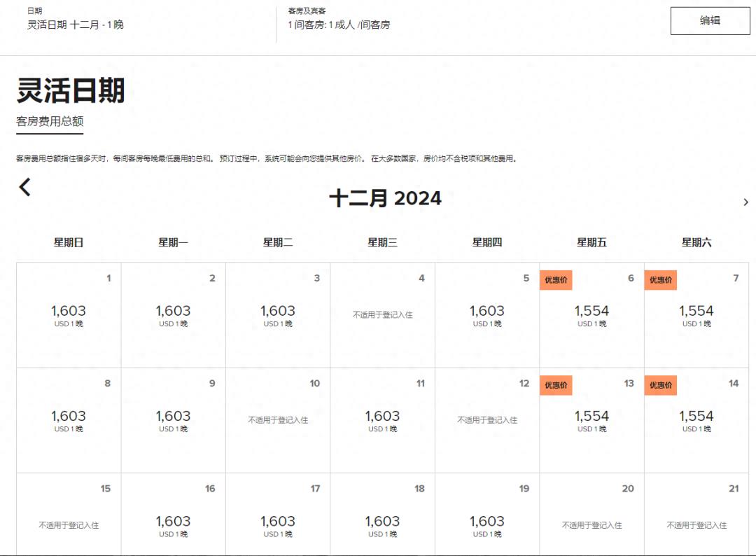Pick December 11 rate cell
Screen dimensions: 756x556
pos(382,419)
